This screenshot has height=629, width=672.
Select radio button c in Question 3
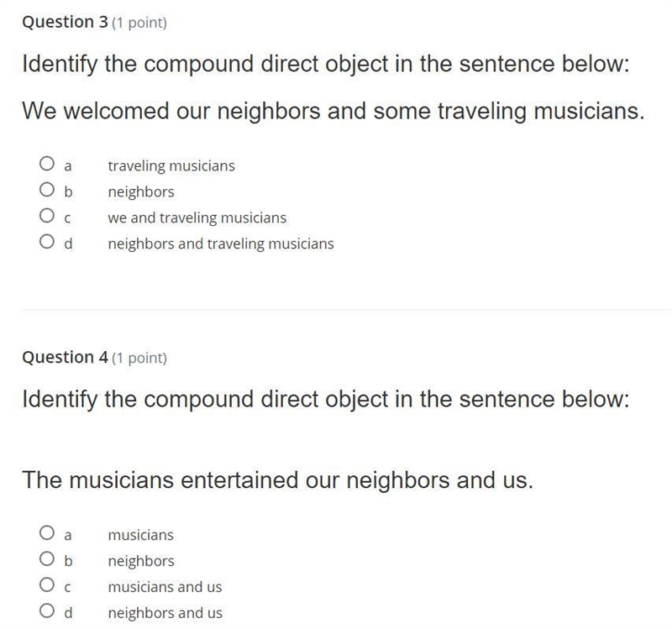coord(47,216)
